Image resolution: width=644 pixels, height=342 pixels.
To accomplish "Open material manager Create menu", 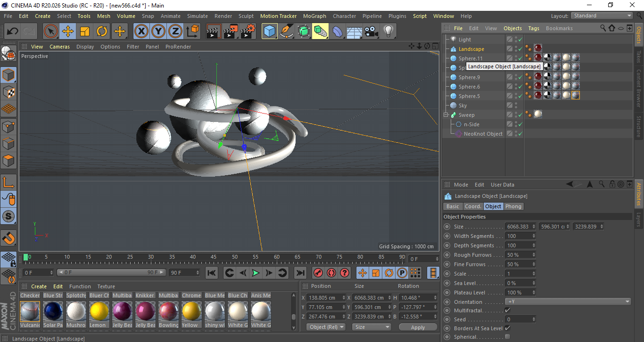I will coord(39,286).
